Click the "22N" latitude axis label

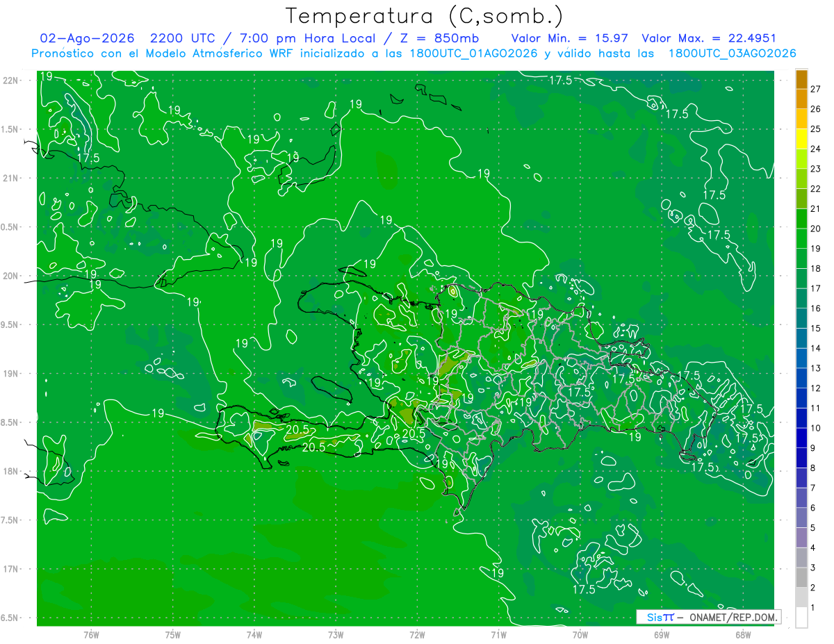click(x=11, y=80)
